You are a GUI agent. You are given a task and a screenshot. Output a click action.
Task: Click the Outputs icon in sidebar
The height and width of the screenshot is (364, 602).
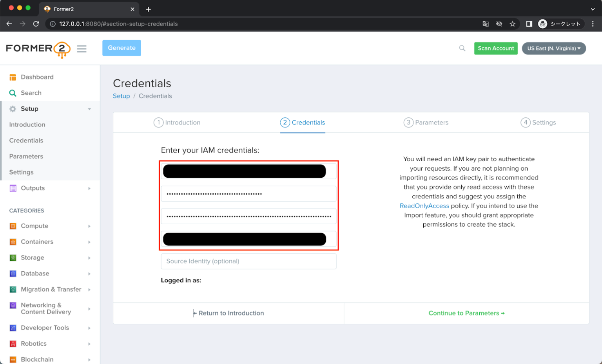13,188
